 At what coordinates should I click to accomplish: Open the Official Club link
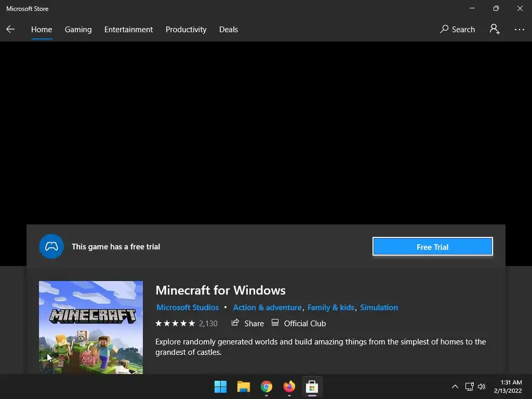tap(304, 324)
